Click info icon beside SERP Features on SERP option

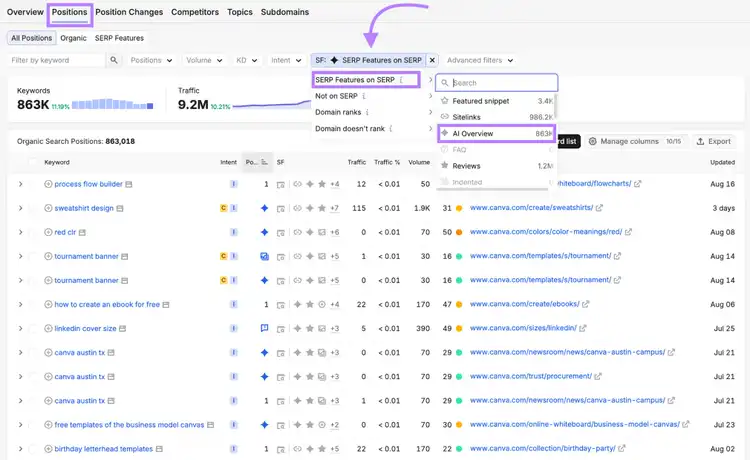pyautogui.click(x=402, y=80)
